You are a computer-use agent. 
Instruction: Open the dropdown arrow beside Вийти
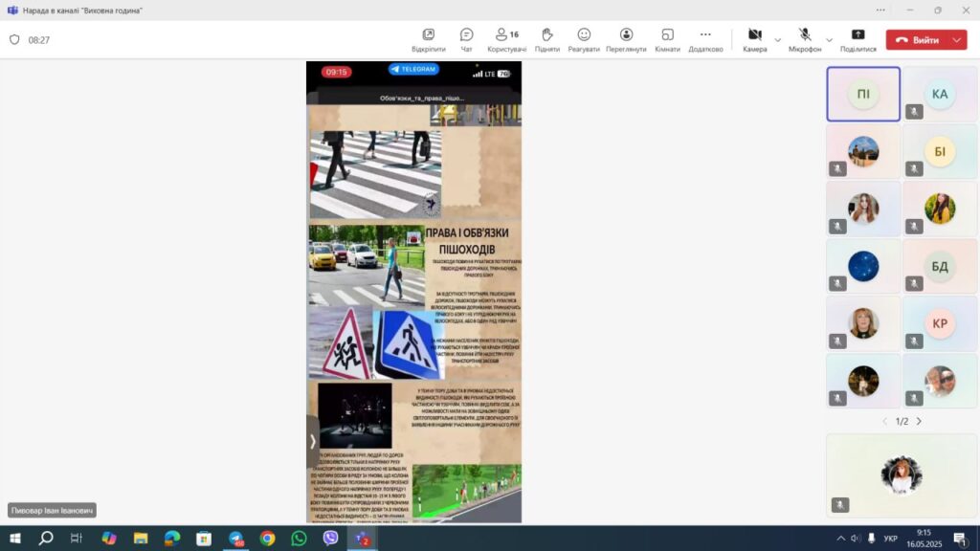pyautogui.click(x=956, y=40)
